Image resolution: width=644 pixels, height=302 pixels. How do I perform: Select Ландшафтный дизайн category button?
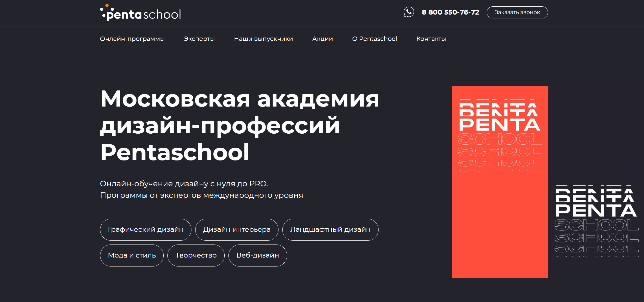pyautogui.click(x=330, y=229)
